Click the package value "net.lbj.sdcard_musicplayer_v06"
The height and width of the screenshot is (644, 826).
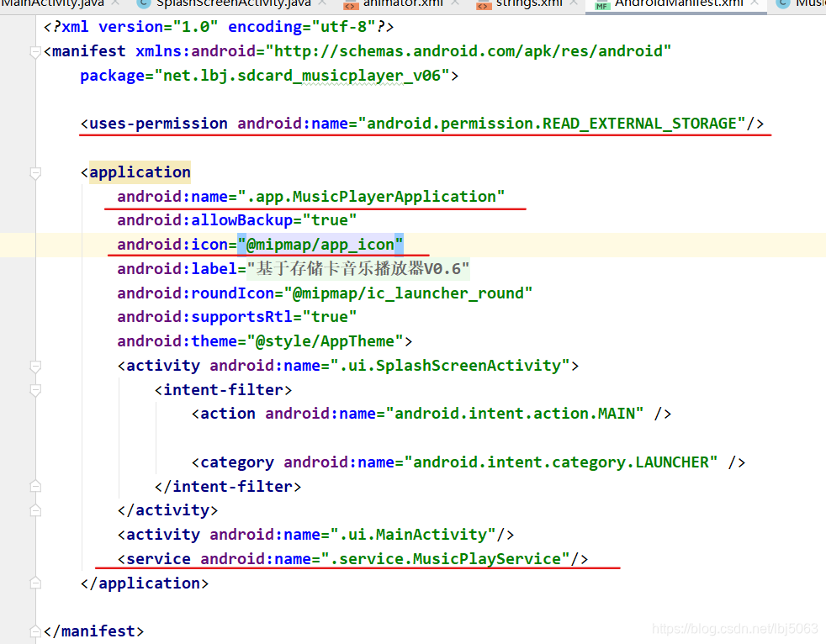pos(301,76)
